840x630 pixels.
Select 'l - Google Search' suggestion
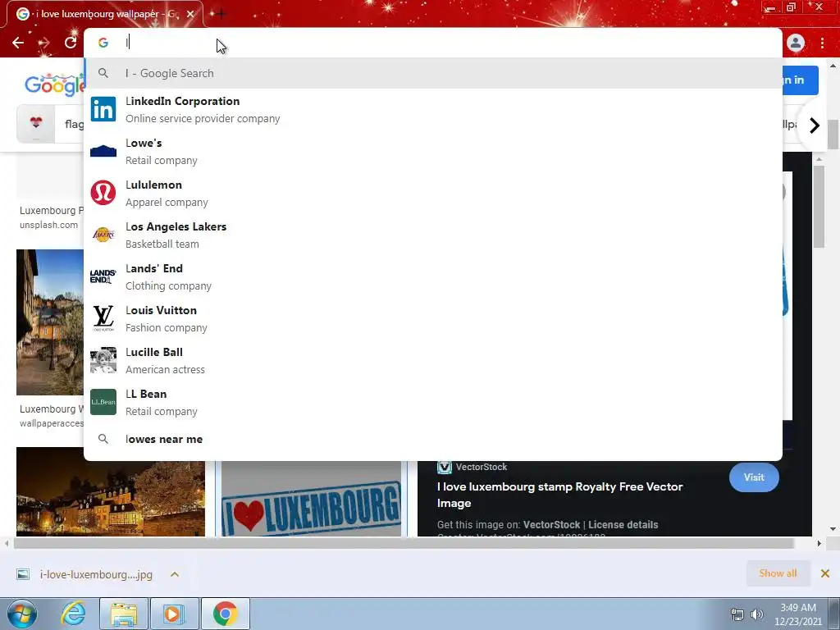433,73
